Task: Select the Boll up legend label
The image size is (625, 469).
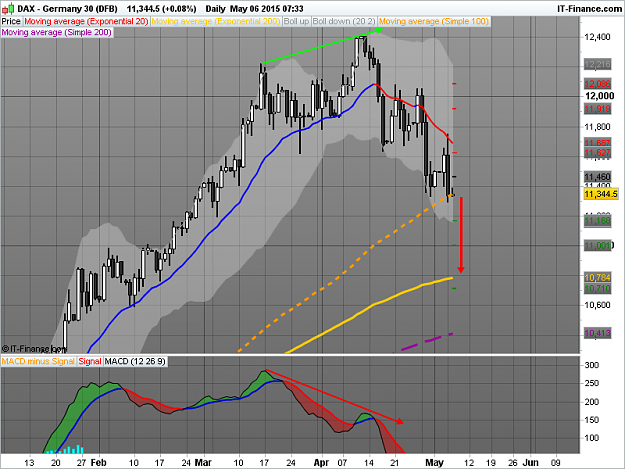Action: click(296, 22)
